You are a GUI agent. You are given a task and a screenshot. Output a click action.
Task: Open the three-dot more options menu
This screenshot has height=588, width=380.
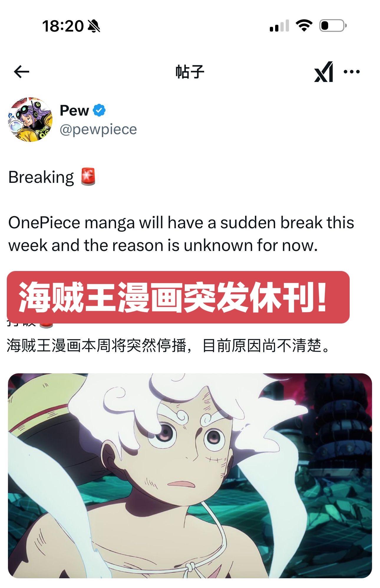(x=352, y=72)
